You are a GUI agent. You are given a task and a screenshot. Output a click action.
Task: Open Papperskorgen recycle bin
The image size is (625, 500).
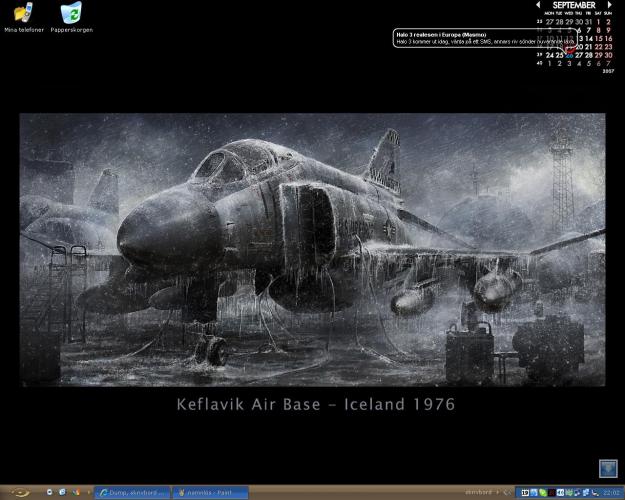[71, 17]
